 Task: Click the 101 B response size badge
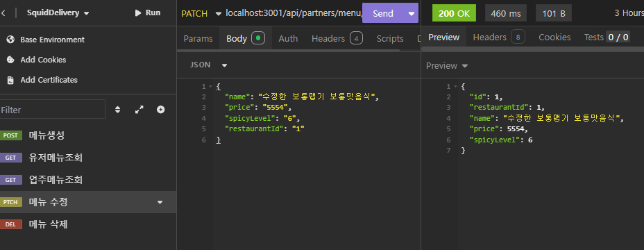(554, 13)
